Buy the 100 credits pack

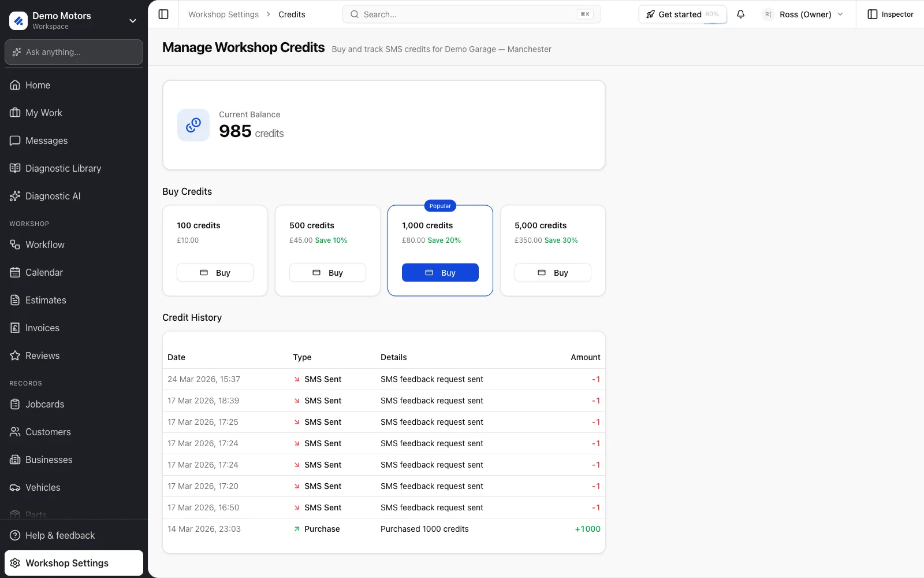coord(215,273)
